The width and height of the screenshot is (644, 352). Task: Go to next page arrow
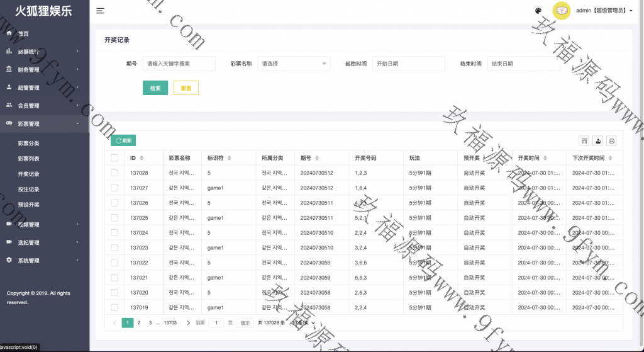[x=188, y=323]
